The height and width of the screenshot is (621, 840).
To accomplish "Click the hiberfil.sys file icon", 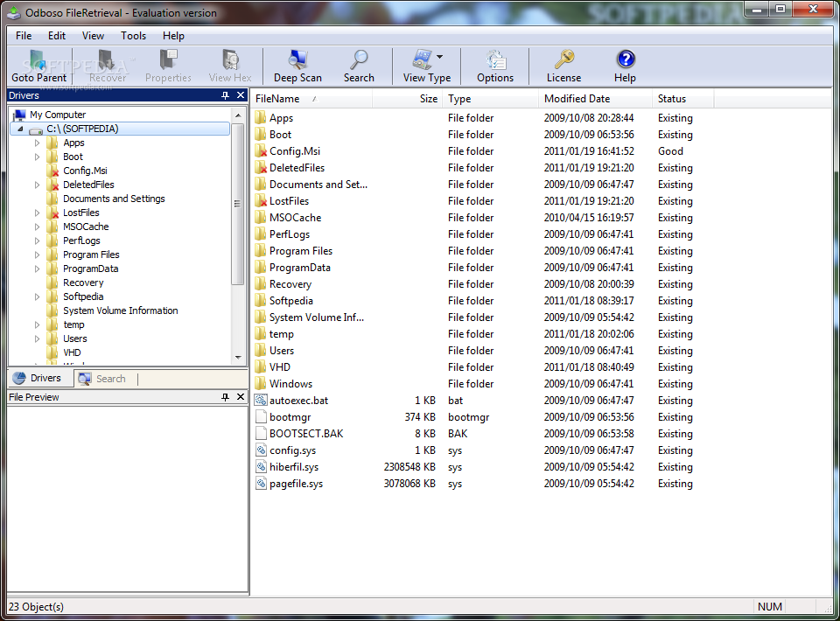I will pos(261,466).
